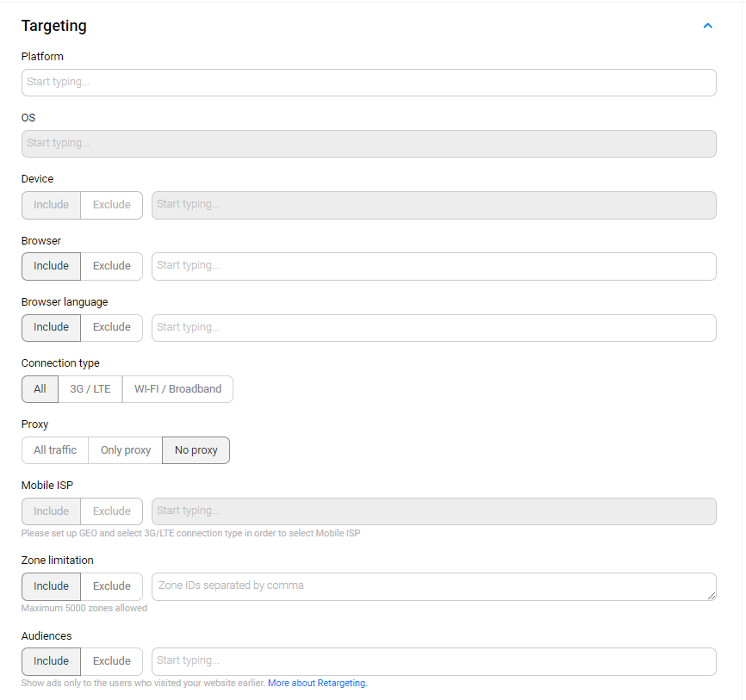Viewport: 746px width, 700px height.
Task: Select Only proxy option
Action: point(126,450)
